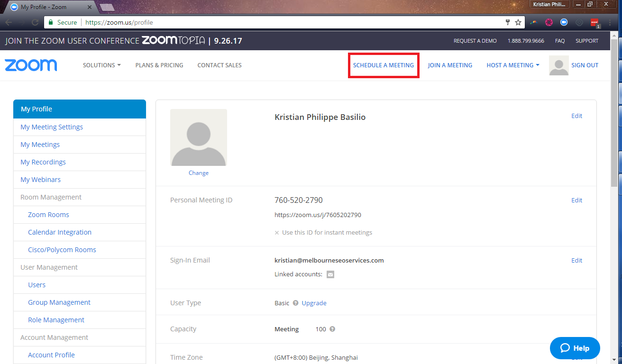622x364 pixels.
Task: Click the gray diamond extension icon
Action: click(x=579, y=22)
